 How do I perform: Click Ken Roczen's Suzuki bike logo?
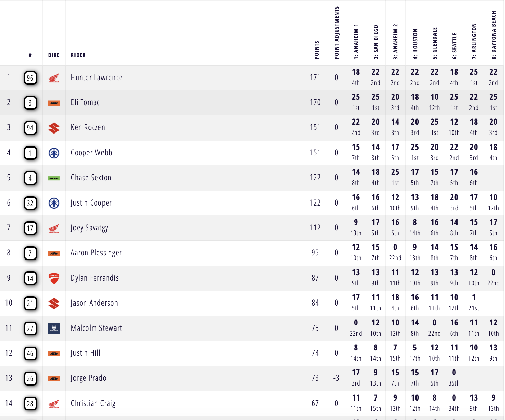[x=54, y=128]
